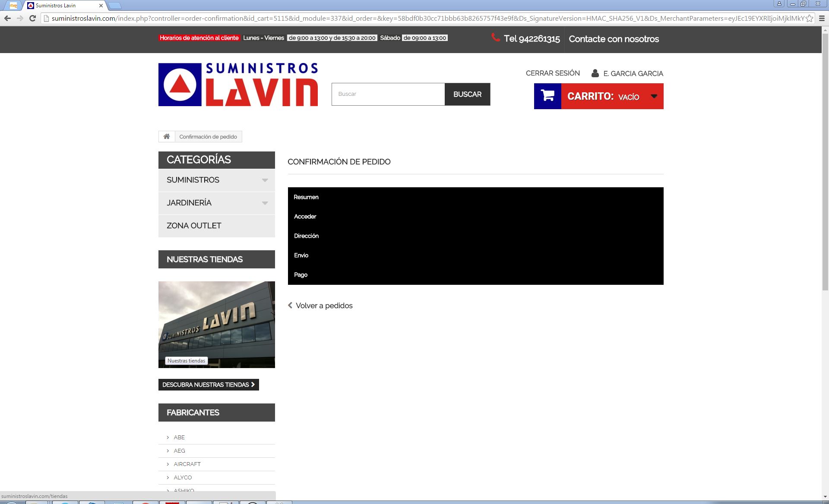Switch to the first browser tab
Screen dimensions: 829x504
tap(13, 6)
